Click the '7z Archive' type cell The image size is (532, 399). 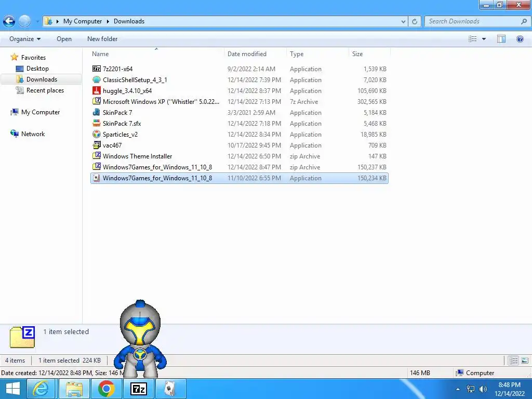click(303, 101)
